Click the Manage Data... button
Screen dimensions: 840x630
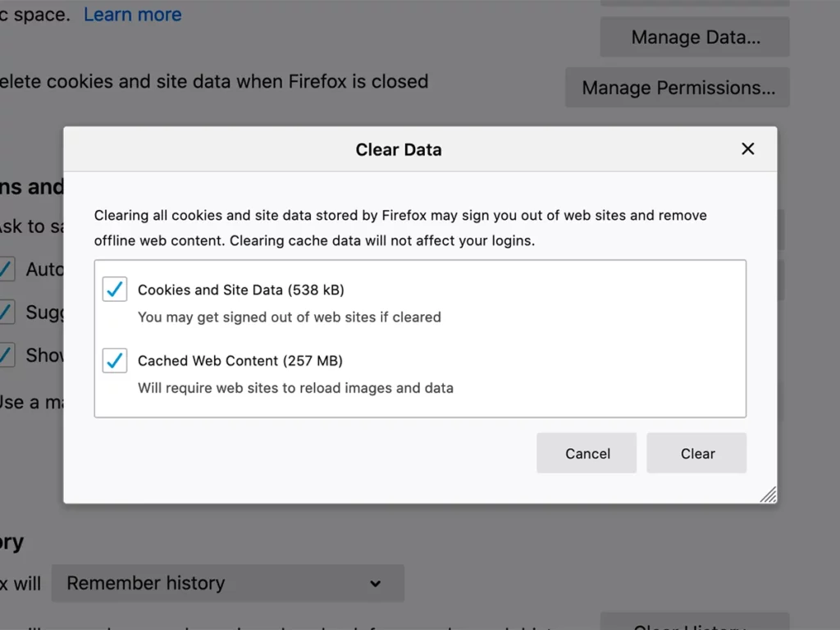point(694,38)
